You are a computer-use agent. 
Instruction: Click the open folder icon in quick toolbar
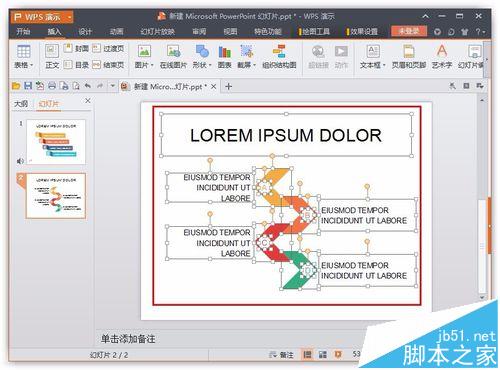16,86
